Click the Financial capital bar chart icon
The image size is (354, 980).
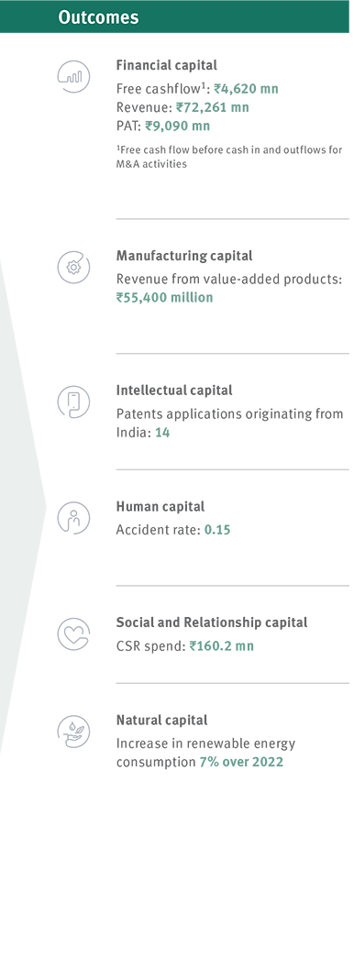click(x=73, y=77)
